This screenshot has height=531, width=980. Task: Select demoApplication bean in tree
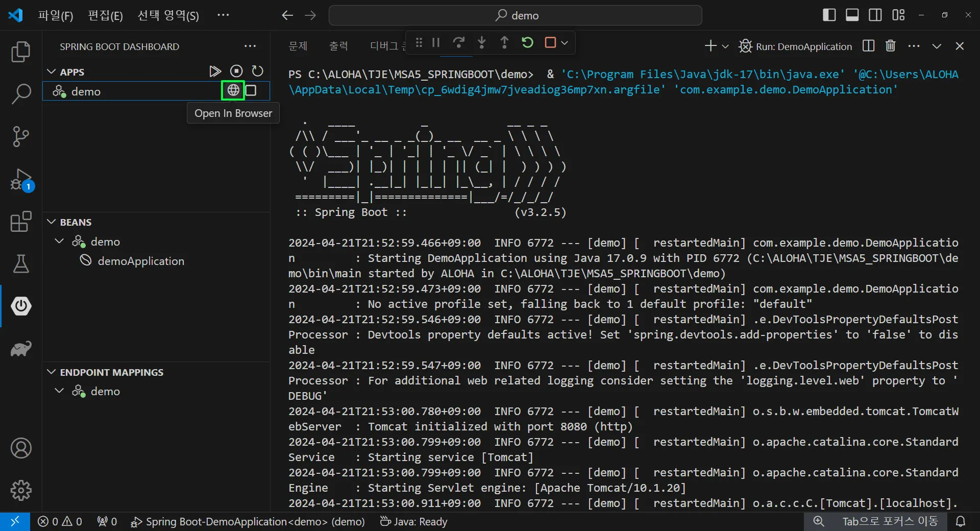tap(140, 261)
